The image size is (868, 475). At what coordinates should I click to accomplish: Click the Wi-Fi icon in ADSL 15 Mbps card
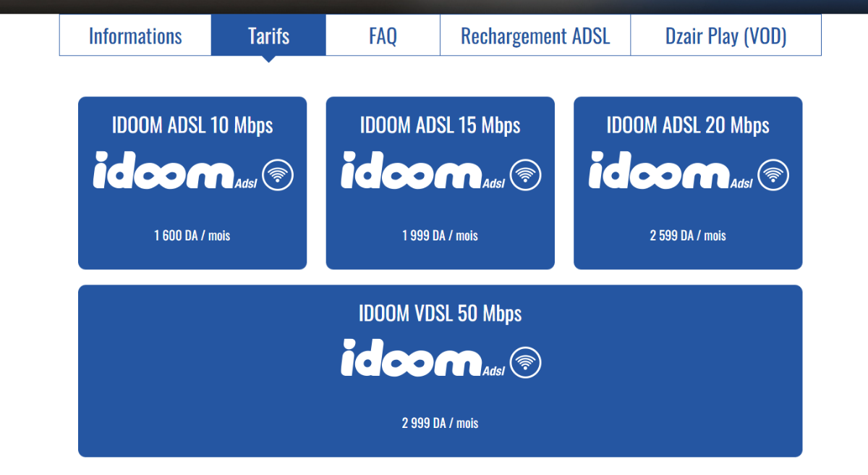click(x=526, y=175)
